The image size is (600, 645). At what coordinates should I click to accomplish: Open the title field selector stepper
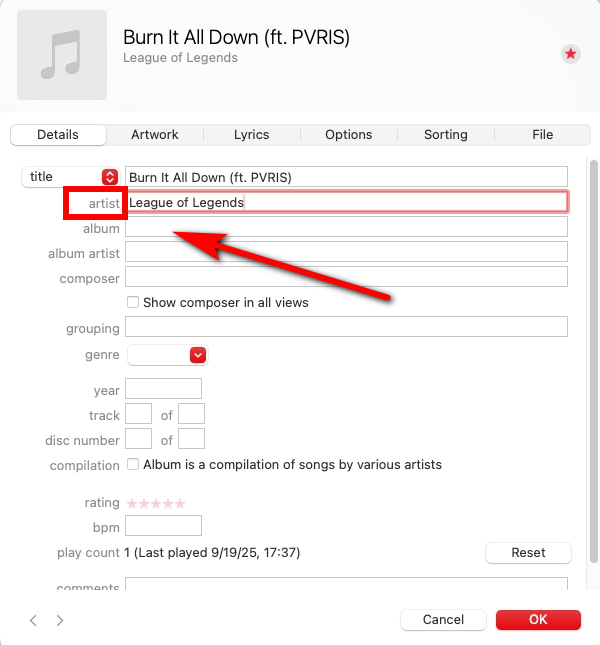point(110,177)
